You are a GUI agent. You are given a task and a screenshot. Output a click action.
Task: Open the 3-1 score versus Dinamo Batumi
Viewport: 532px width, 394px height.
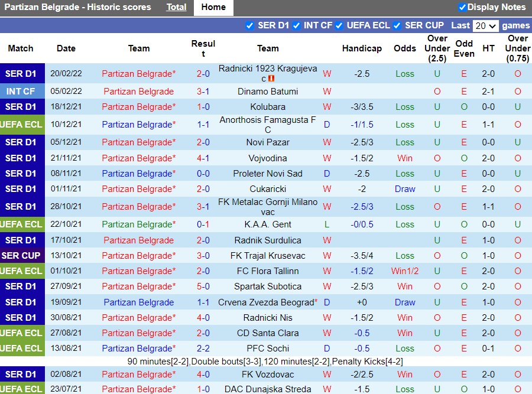click(203, 92)
